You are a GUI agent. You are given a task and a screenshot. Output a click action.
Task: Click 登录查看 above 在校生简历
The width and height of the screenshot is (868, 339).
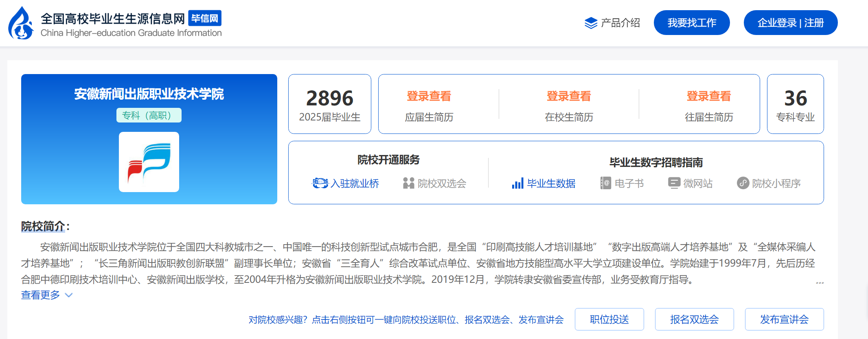(569, 96)
